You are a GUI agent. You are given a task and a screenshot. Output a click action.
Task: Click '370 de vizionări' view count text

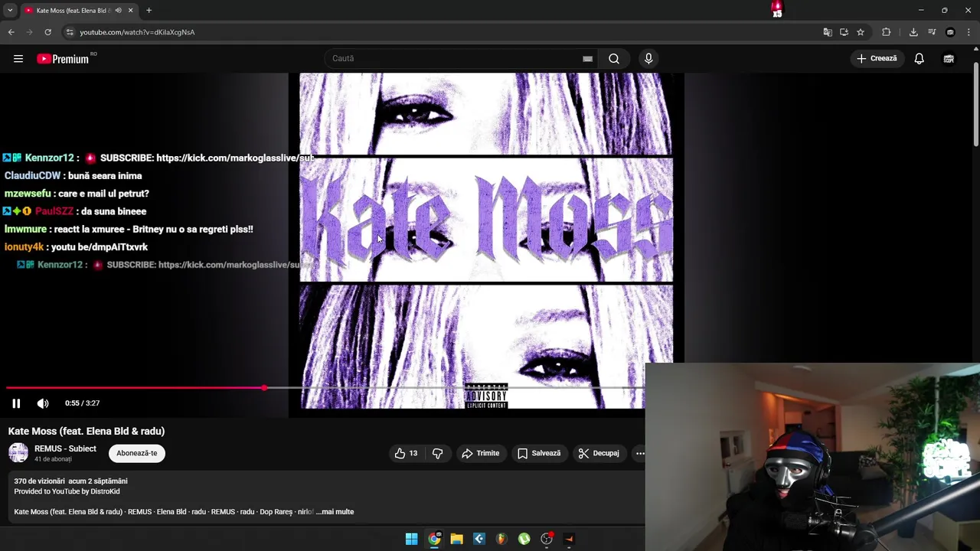39,481
